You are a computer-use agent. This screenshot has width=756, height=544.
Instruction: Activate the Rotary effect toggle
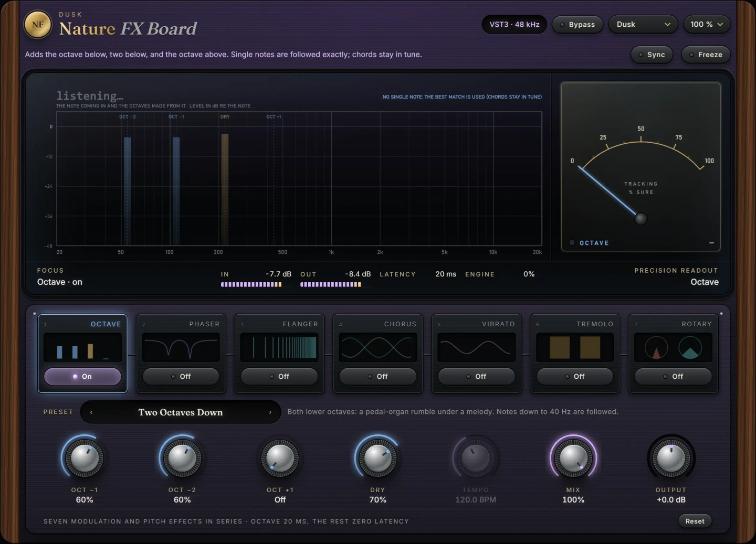tap(673, 377)
